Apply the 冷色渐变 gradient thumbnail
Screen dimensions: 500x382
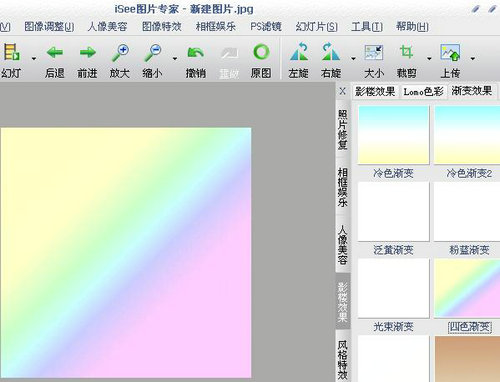click(393, 135)
